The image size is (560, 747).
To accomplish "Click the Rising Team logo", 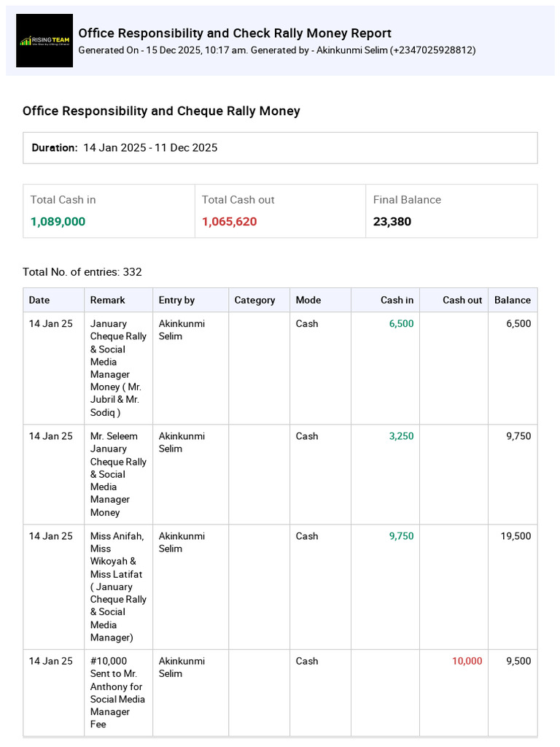I will pos(44,41).
